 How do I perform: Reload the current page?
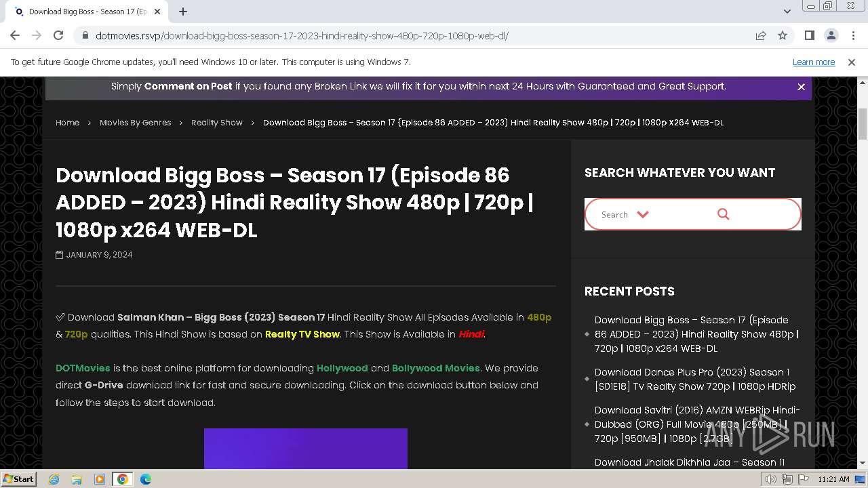(x=58, y=35)
